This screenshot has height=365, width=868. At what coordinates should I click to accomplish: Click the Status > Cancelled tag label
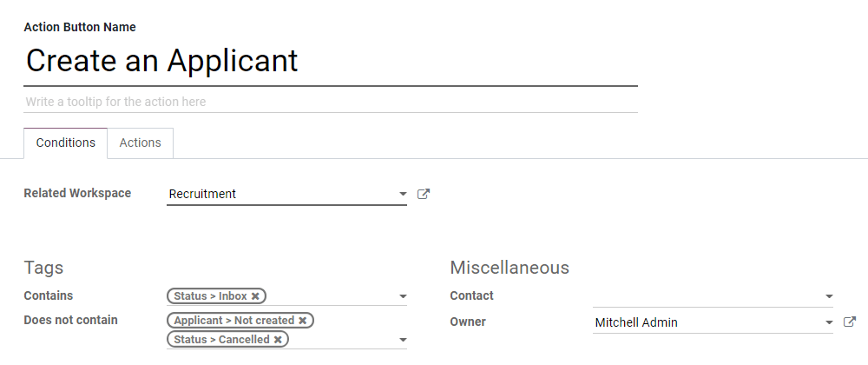click(x=220, y=340)
